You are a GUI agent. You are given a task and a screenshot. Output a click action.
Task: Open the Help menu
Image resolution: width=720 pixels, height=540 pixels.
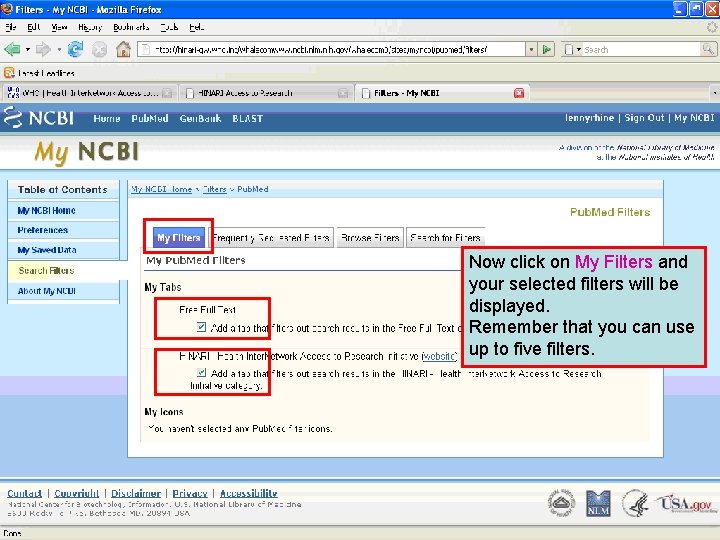point(197,27)
